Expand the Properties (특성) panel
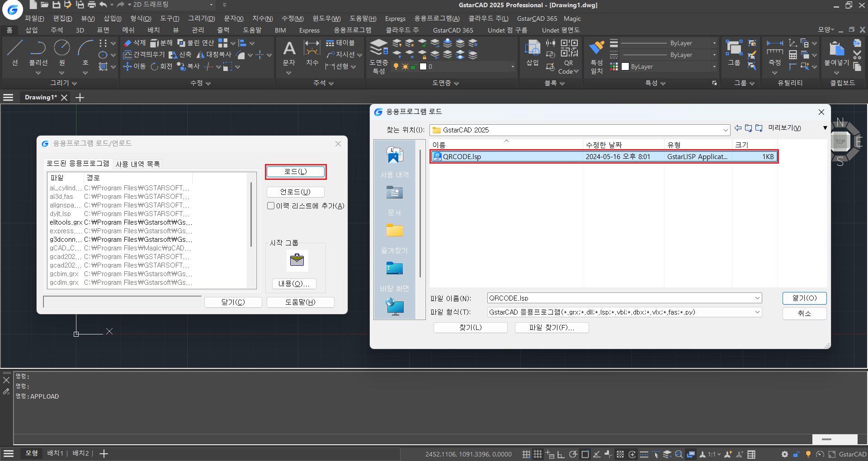The width and height of the screenshot is (868, 461). [x=655, y=83]
